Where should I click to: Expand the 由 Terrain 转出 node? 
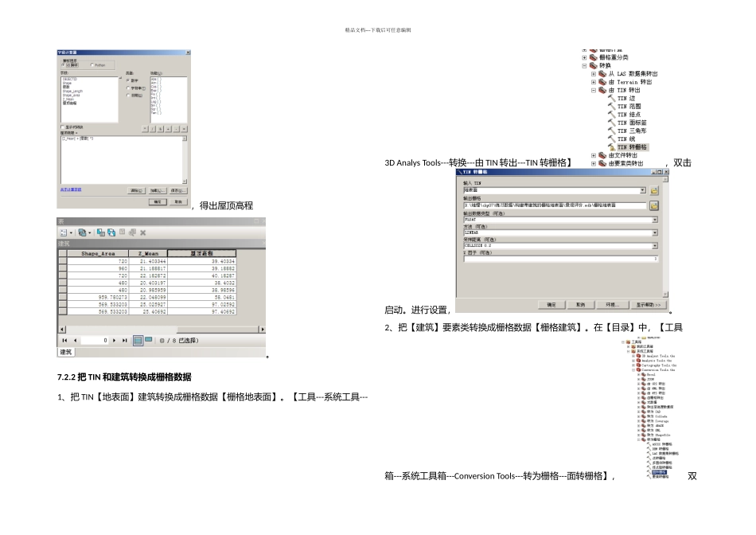(x=594, y=82)
